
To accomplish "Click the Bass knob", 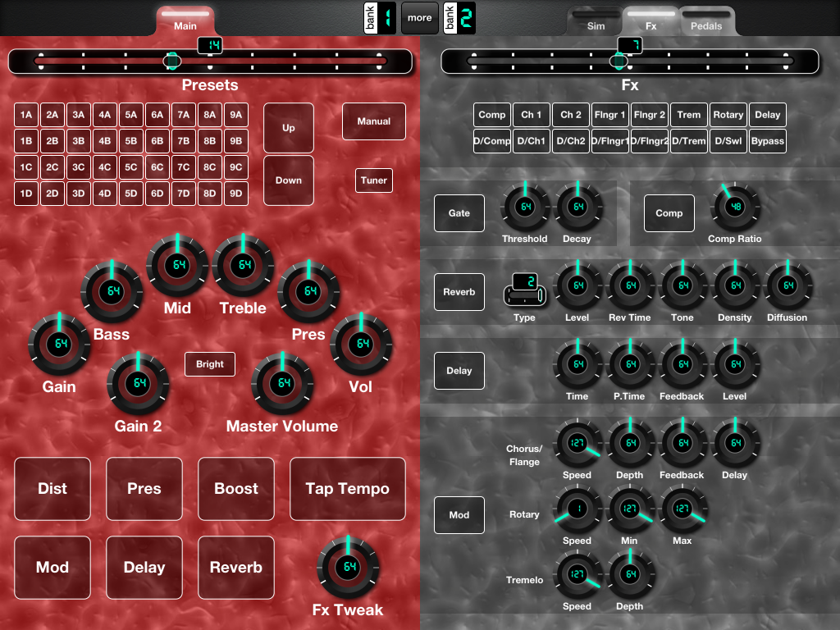I will 112,291.
